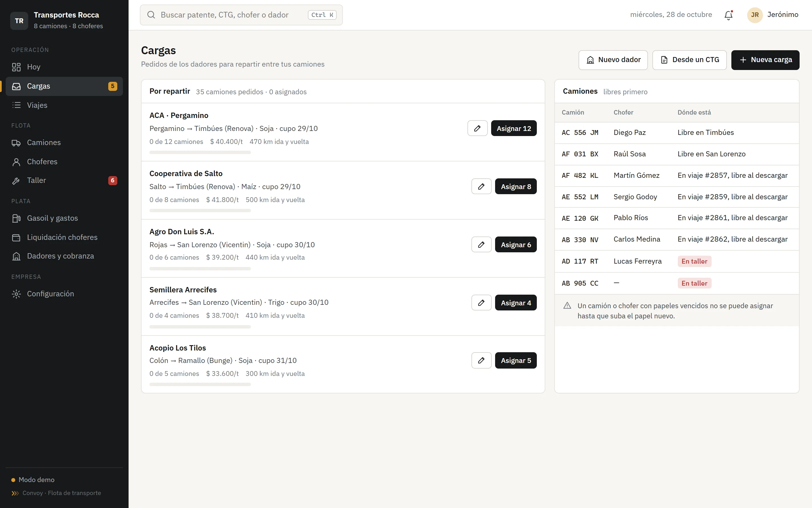The width and height of the screenshot is (812, 508).
Task: Click the Nuevo dador button
Action: point(613,60)
